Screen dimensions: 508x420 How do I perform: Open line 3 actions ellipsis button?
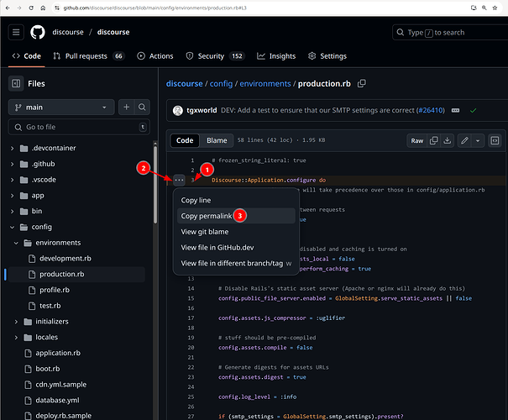click(179, 180)
